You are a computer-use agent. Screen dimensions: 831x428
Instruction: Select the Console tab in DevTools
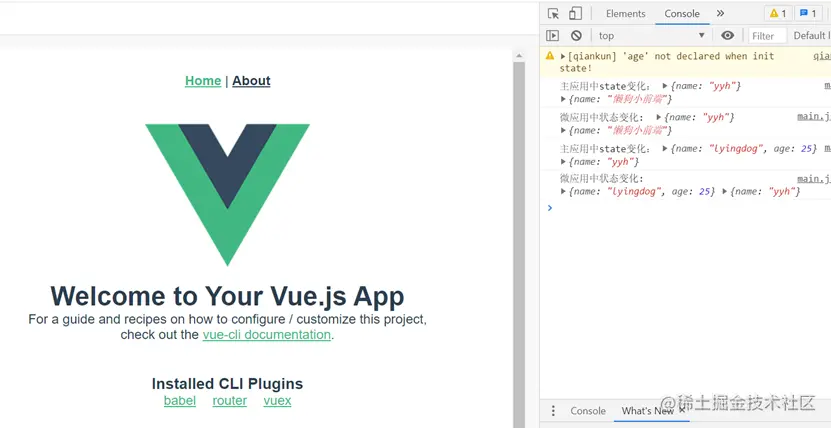(x=682, y=14)
